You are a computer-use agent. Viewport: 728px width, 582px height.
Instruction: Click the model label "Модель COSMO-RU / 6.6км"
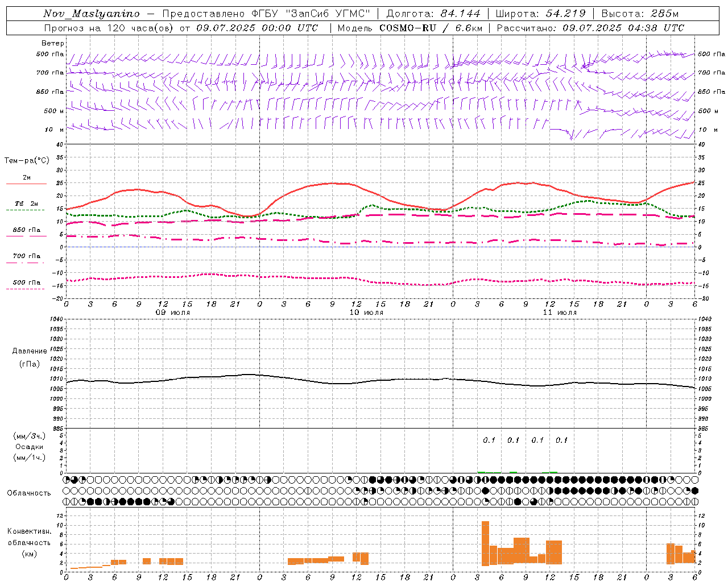pos(410,28)
